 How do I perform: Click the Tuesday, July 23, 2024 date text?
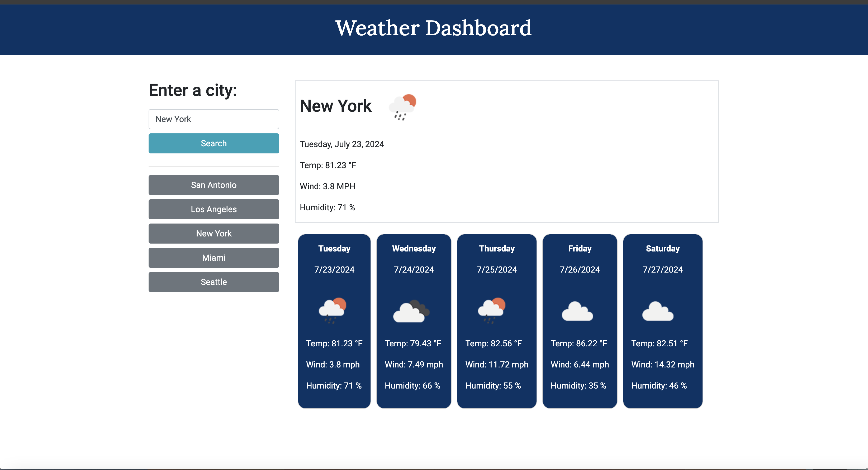pyautogui.click(x=342, y=144)
